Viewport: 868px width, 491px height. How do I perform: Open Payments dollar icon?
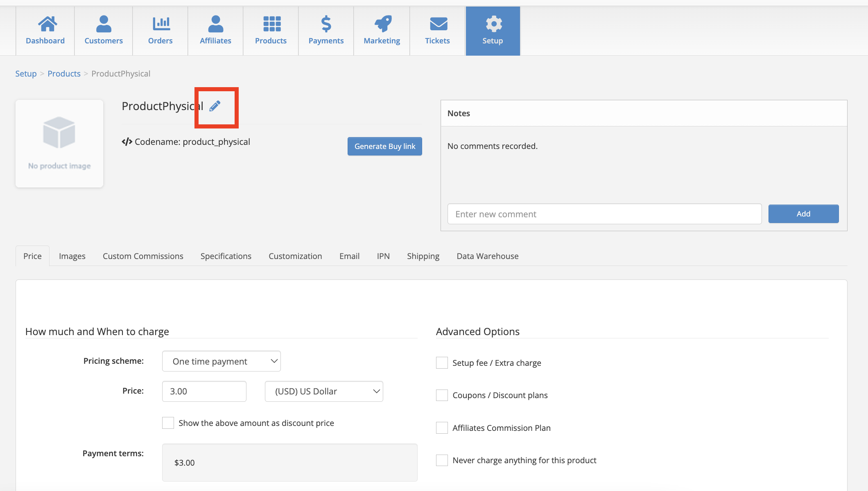point(326,24)
